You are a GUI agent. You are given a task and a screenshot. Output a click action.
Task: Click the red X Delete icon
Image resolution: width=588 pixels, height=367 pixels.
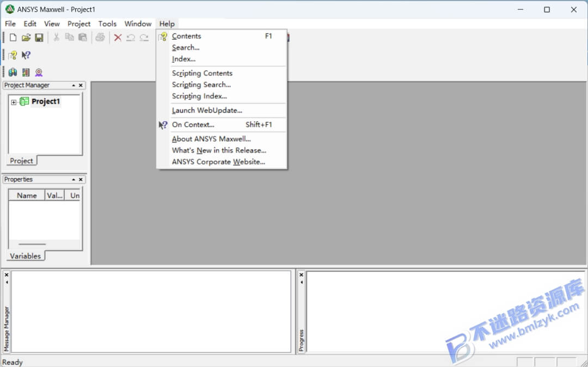point(118,38)
